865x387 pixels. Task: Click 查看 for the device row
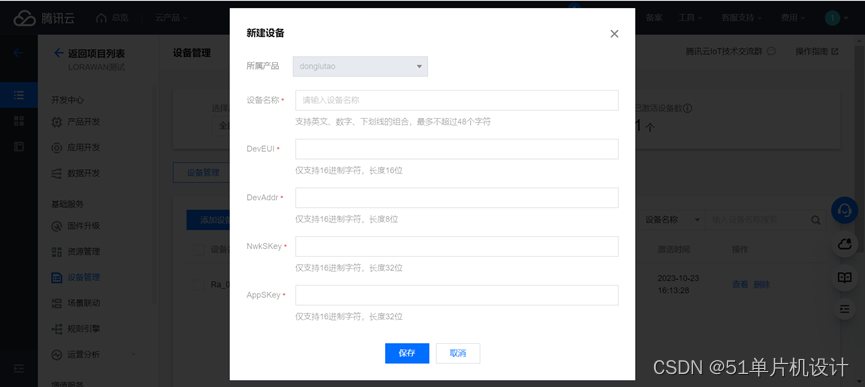pyautogui.click(x=740, y=284)
